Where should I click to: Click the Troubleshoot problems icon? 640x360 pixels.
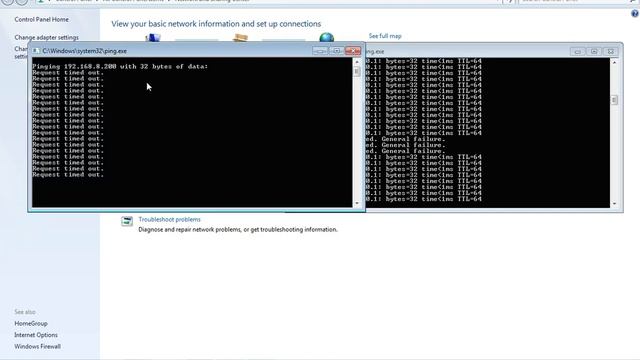(x=127, y=221)
